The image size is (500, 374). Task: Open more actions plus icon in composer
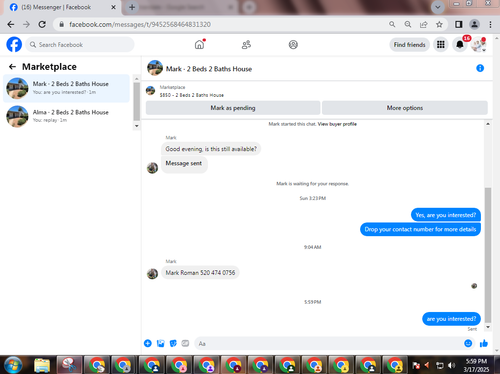(148, 343)
